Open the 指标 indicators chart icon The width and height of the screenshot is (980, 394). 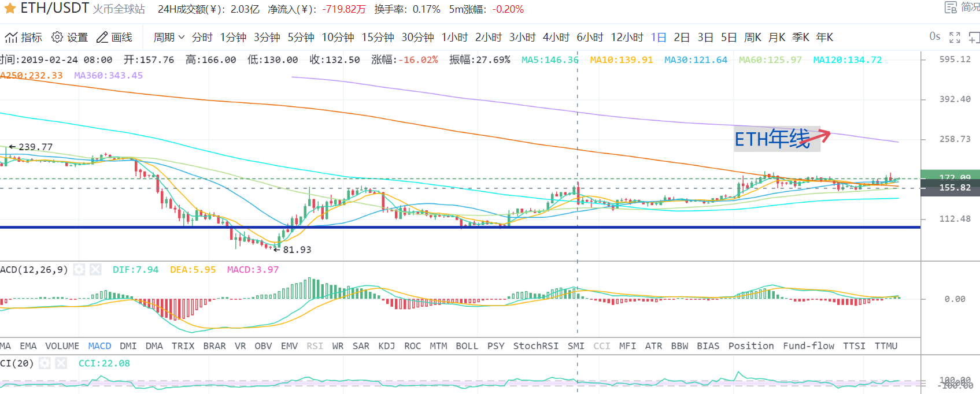[12, 38]
